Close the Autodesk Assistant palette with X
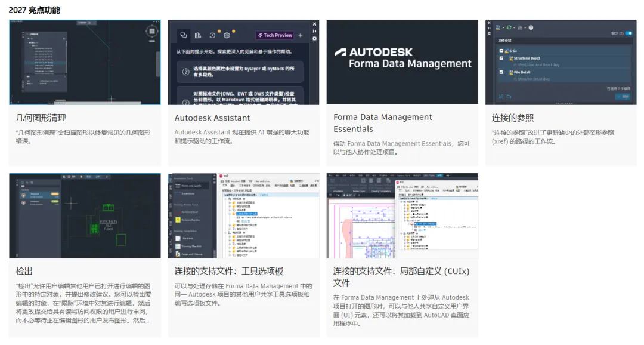Screen dimensions: 644x345 click(315, 24)
